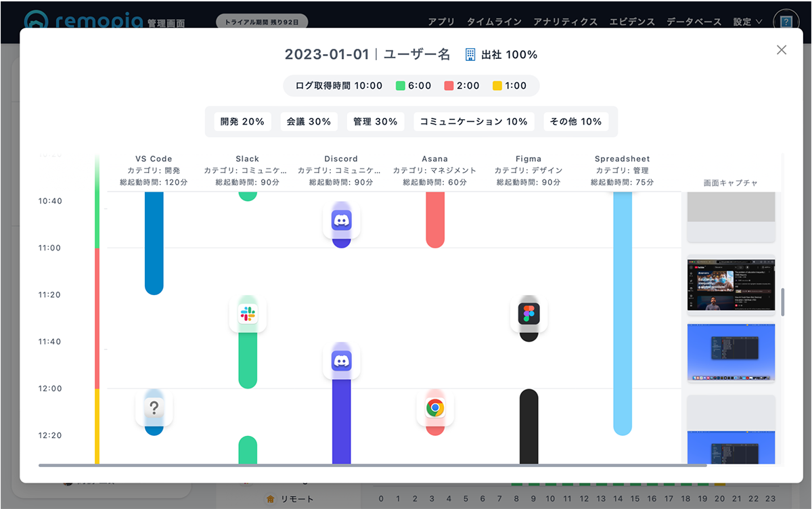This screenshot has width=812, height=509.
Task: Click the Asana column header
Action: click(435, 171)
